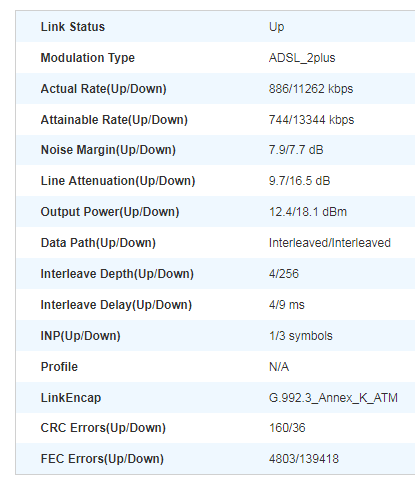This screenshot has width=415, height=488.
Task: Select the LinkEncap value G.992.3_Annex_K_ATM
Action: point(333,398)
